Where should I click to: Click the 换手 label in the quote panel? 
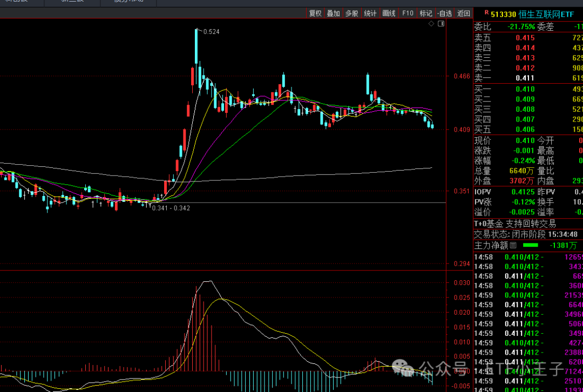click(x=545, y=202)
